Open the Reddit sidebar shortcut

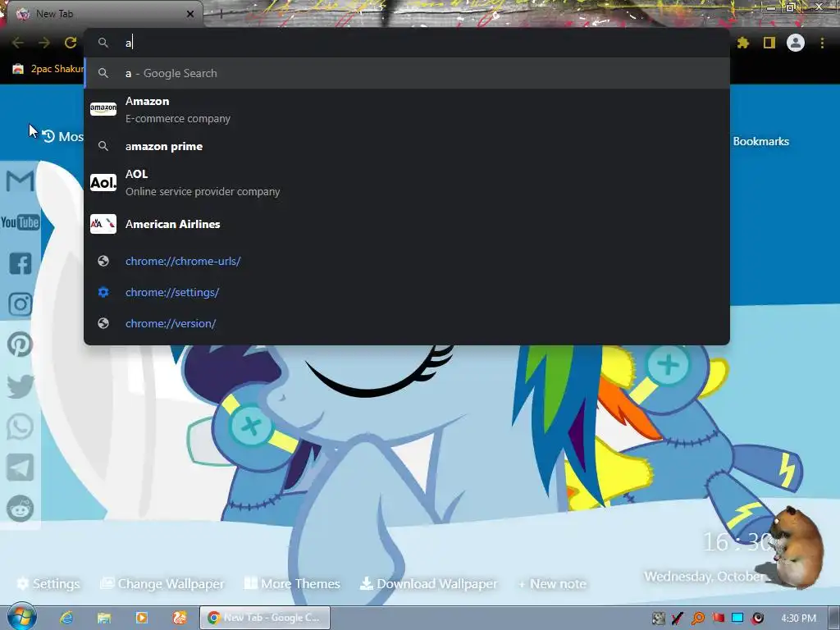point(21,509)
